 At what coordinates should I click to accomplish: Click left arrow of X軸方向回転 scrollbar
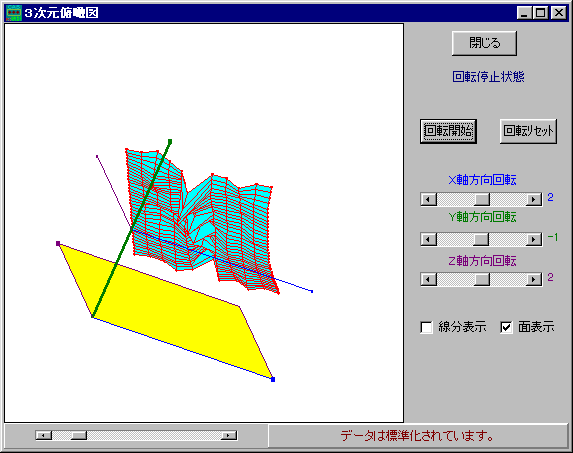click(x=429, y=199)
